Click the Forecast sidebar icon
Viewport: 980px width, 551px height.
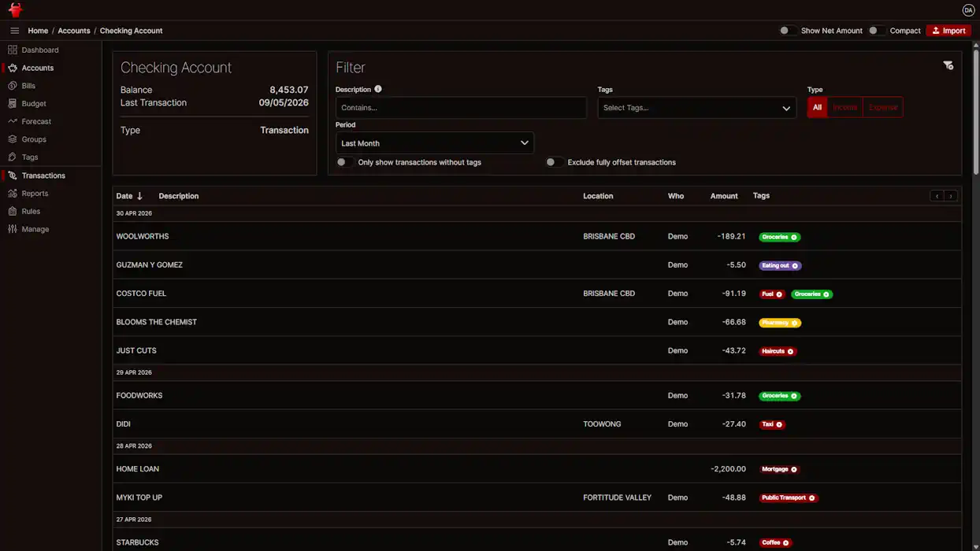[x=13, y=121]
